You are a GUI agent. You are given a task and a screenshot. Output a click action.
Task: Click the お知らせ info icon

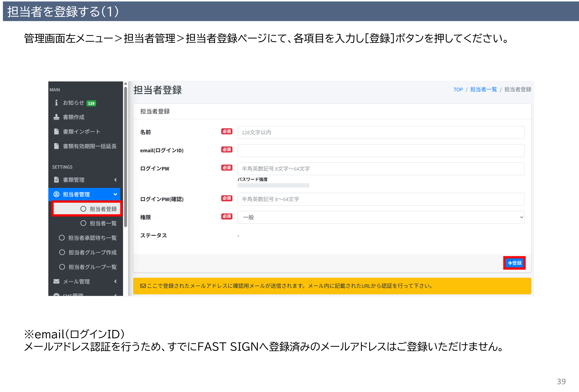click(56, 103)
